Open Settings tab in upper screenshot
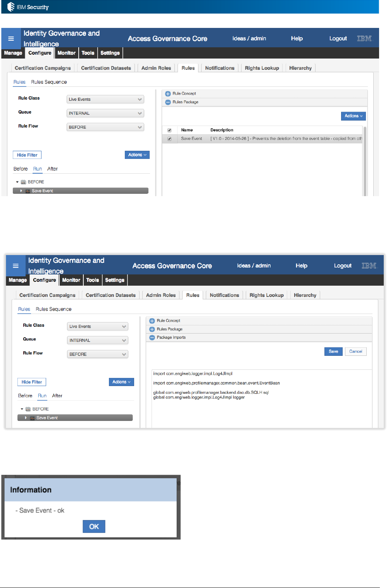The width and height of the screenshot is (388, 588). pos(110,53)
